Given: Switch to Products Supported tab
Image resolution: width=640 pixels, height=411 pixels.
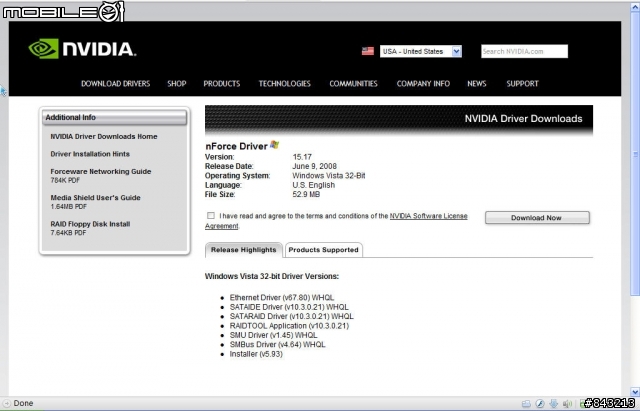Looking at the screenshot, I should [323, 250].
